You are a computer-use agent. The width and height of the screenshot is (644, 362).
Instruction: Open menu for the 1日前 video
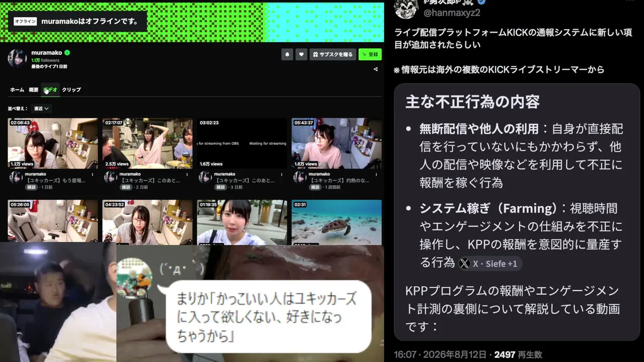click(x=92, y=174)
